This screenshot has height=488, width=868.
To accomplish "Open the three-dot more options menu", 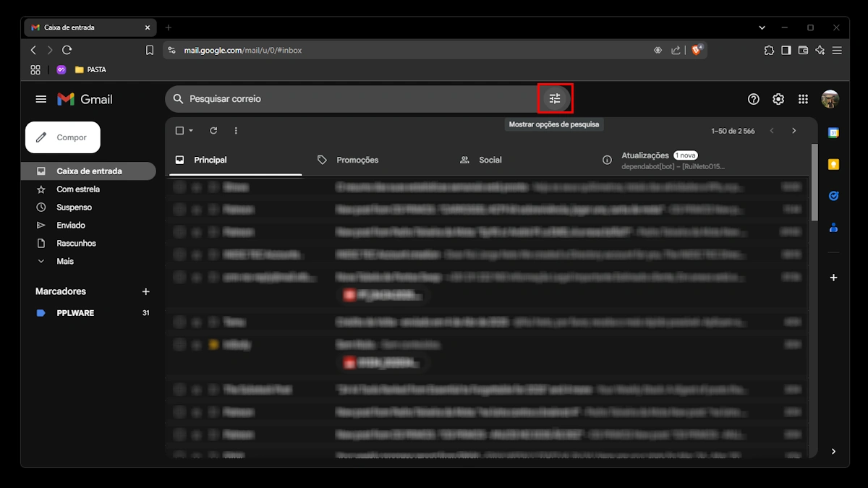I will 236,131.
